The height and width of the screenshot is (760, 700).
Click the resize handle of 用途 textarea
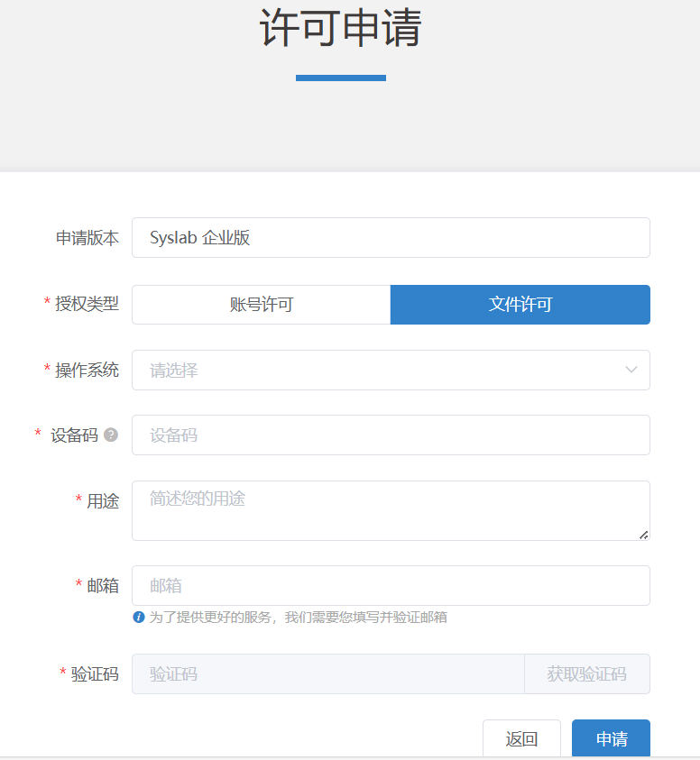point(643,535)
